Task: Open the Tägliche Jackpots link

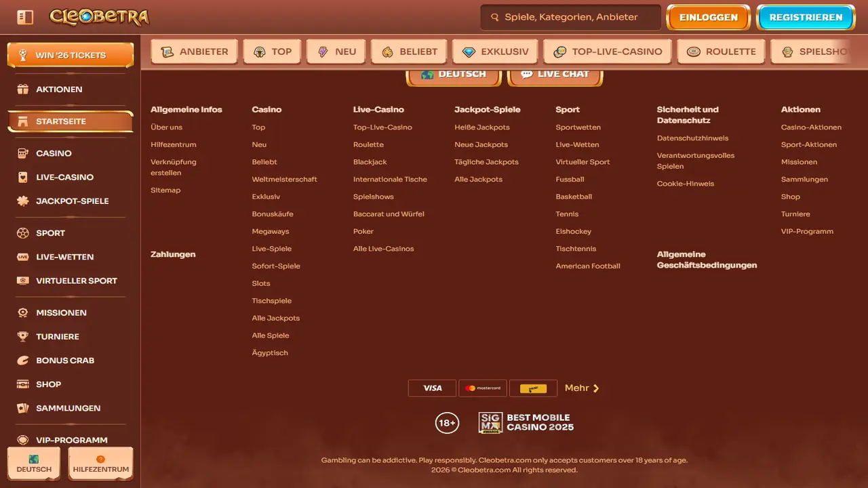Action: [486, 162]
